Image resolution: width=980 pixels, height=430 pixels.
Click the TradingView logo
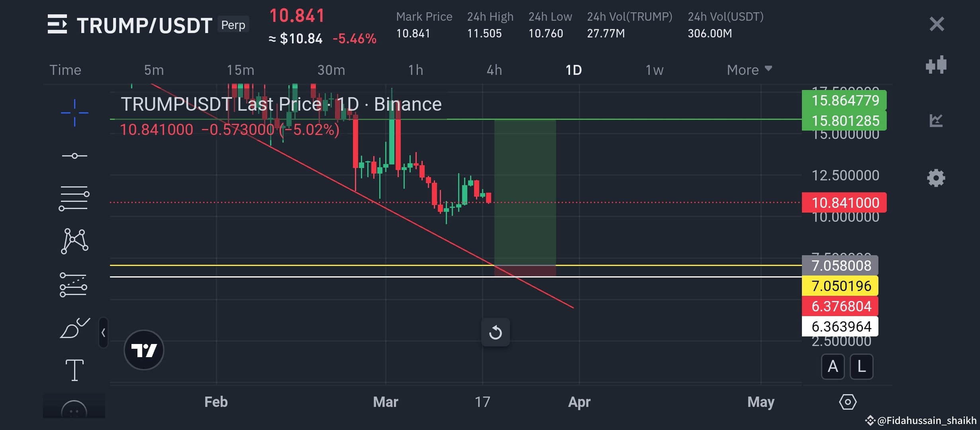pyautogui.click(x=144, y=350)
